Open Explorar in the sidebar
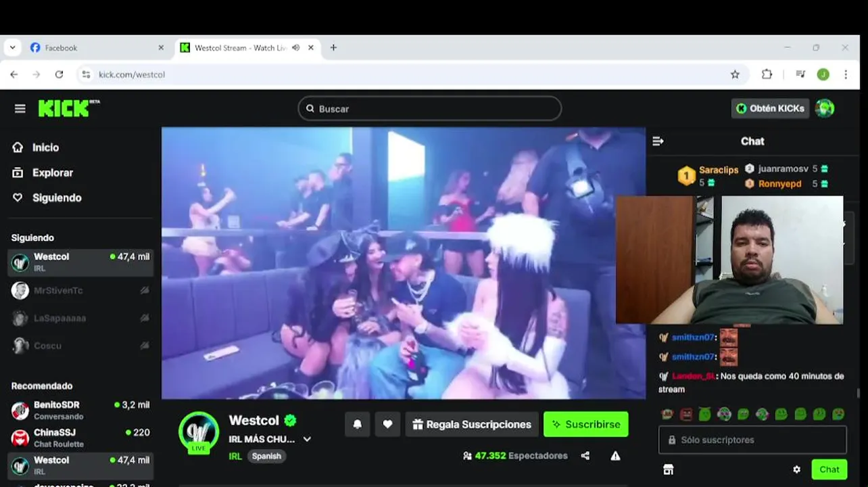 pyautogui.click(x=43, y=172)
